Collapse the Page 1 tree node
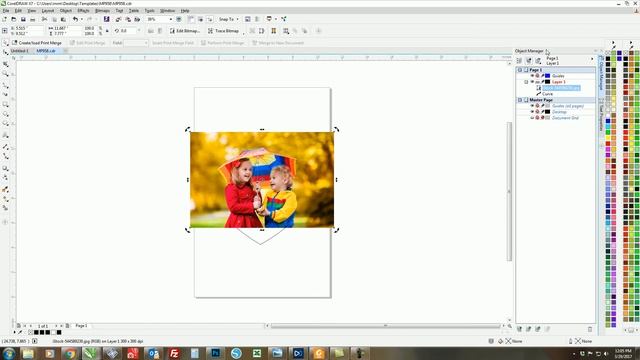Viewport: 640px width, 360px height. [x=520, y=70]
